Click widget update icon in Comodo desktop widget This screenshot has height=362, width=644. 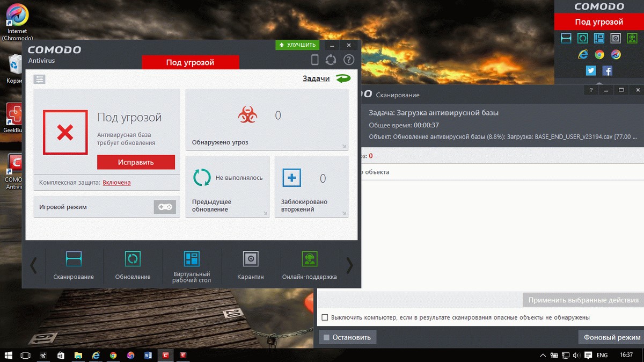click(x=582, y=38)
